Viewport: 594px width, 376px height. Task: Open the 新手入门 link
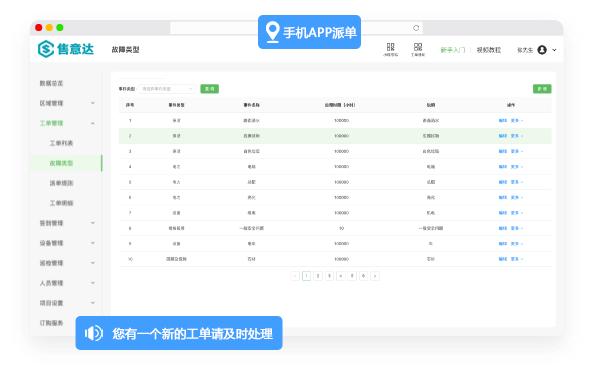point(453,50)
